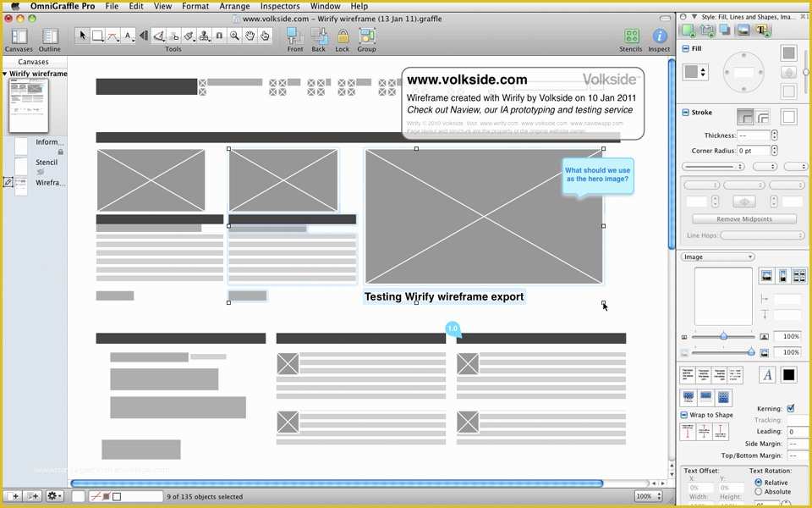Open the Edit menu
This screenshot has width=812, height=508.
click(136, 6)
